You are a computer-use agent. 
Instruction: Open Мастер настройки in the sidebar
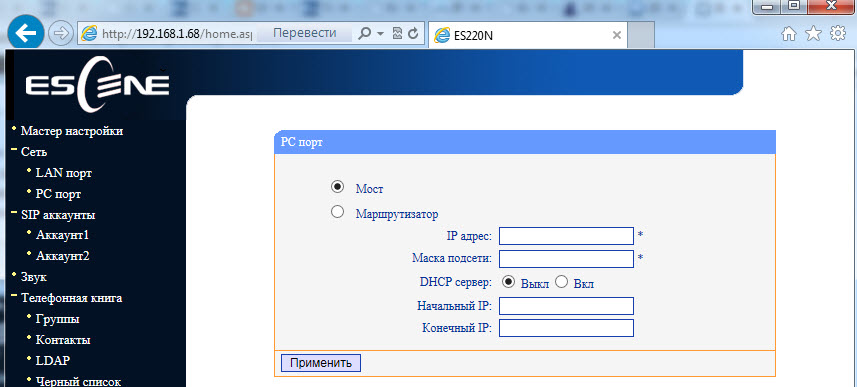(72, 131)
